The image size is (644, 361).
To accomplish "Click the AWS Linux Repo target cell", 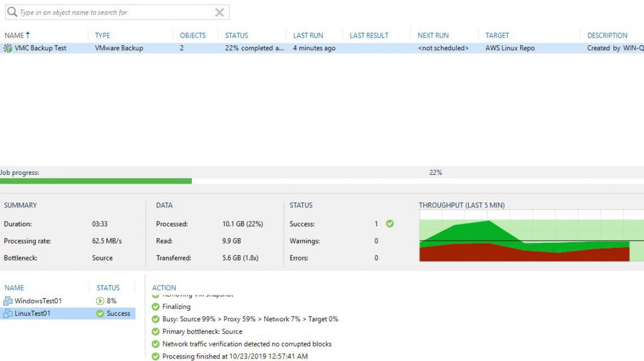I will click(x=510, y=48).
